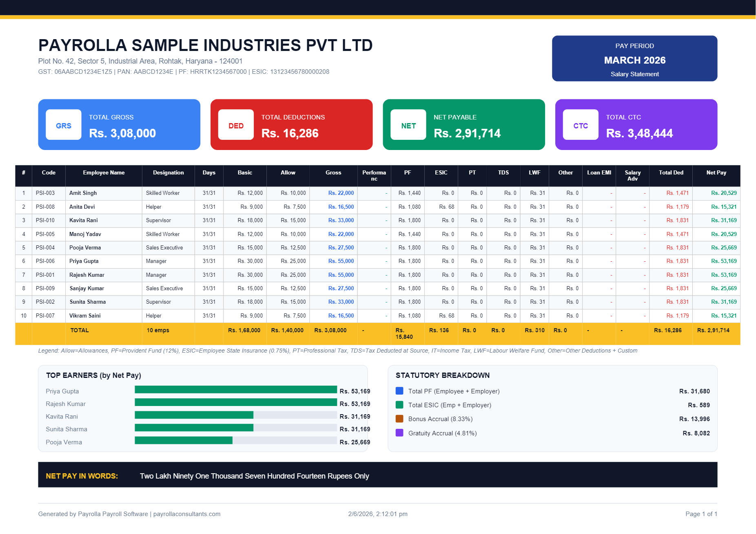Click orange Bonus Accrual legend swatch
Screen dimensions: 756x534
pos(399,419)
